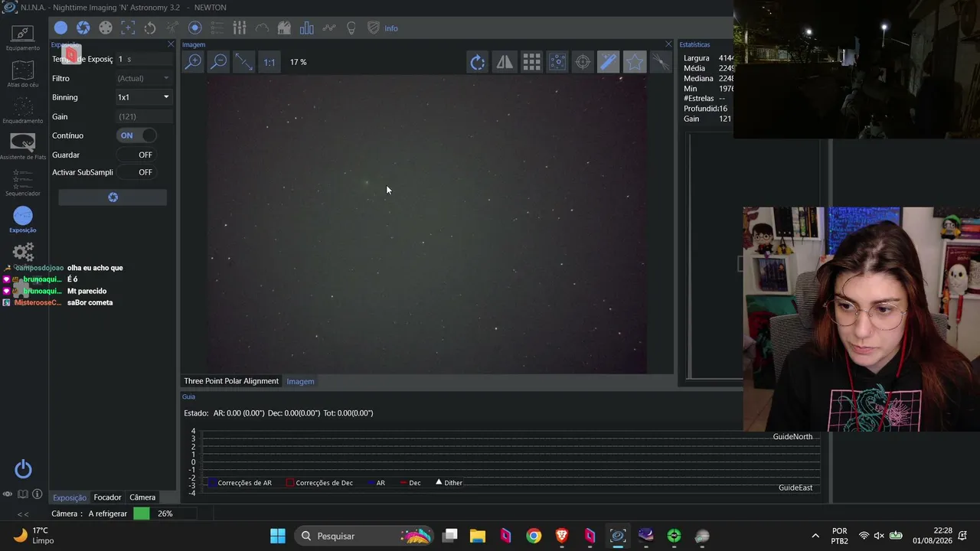
Task: Click the Dither legend entry
Action: 449,483
